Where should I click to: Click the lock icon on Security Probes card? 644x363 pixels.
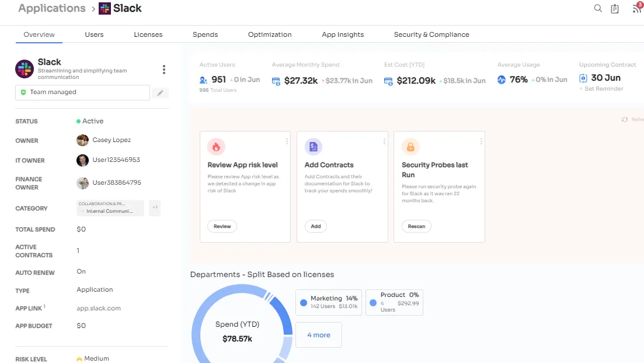pos(410,147)
